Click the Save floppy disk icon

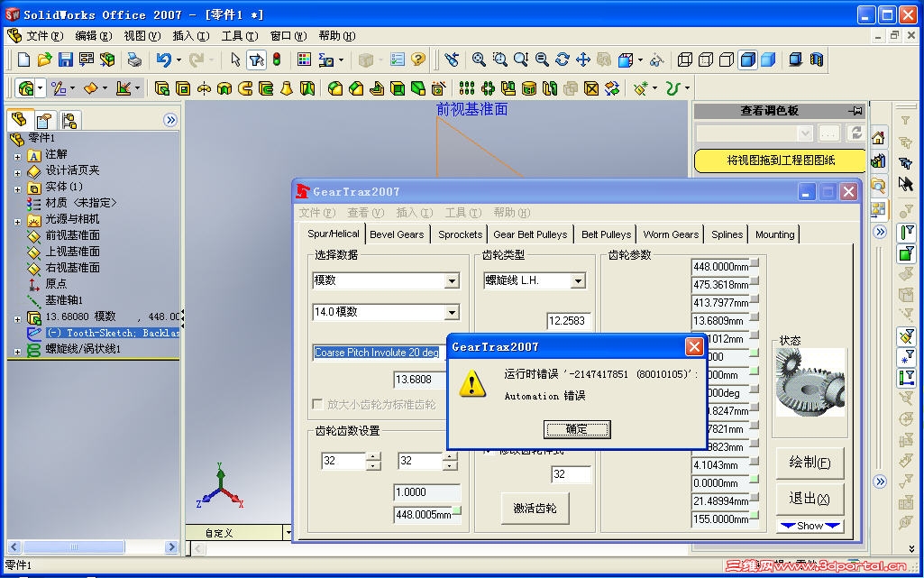pyautogui.click(x=66, y=60)
